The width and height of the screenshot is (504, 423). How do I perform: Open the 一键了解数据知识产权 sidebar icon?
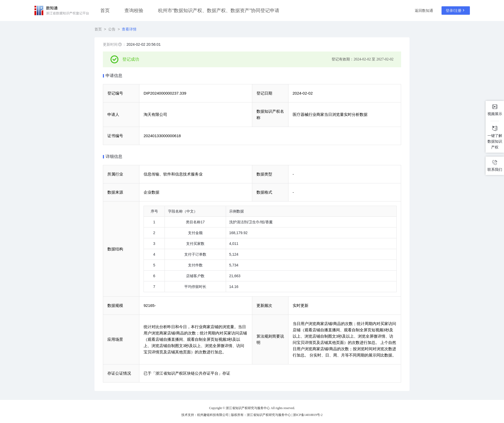coord(495,128)
